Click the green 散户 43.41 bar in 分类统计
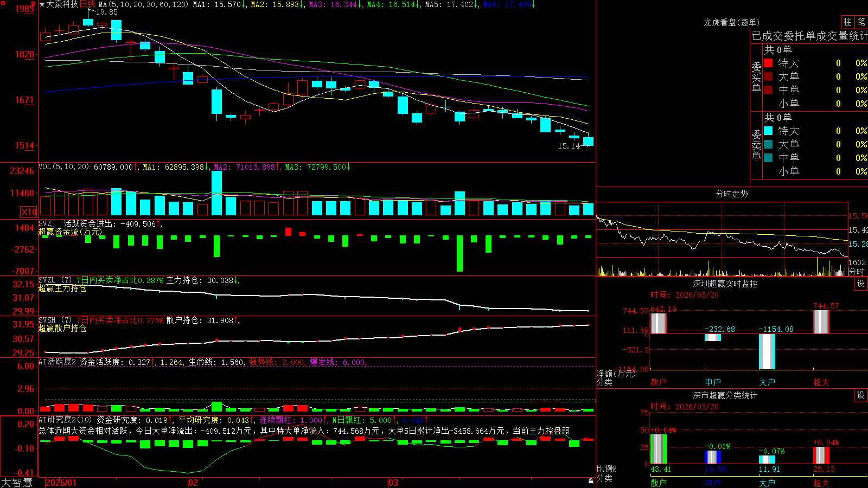This screenshot has height=488, width=868. [x=659, y=449]
